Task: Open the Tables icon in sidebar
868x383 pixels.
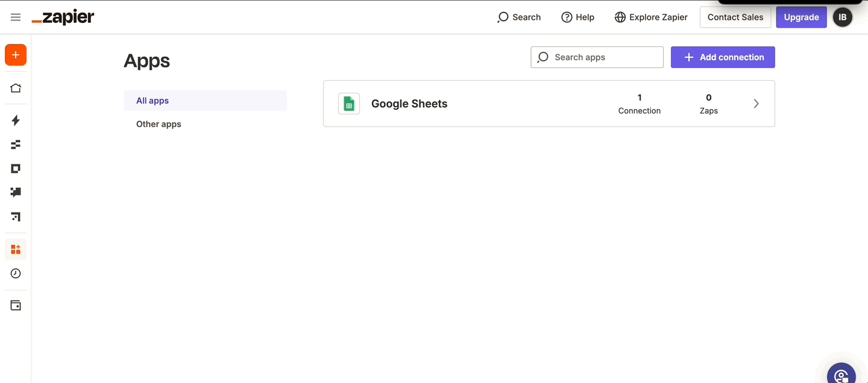Action: coord(16,145)
